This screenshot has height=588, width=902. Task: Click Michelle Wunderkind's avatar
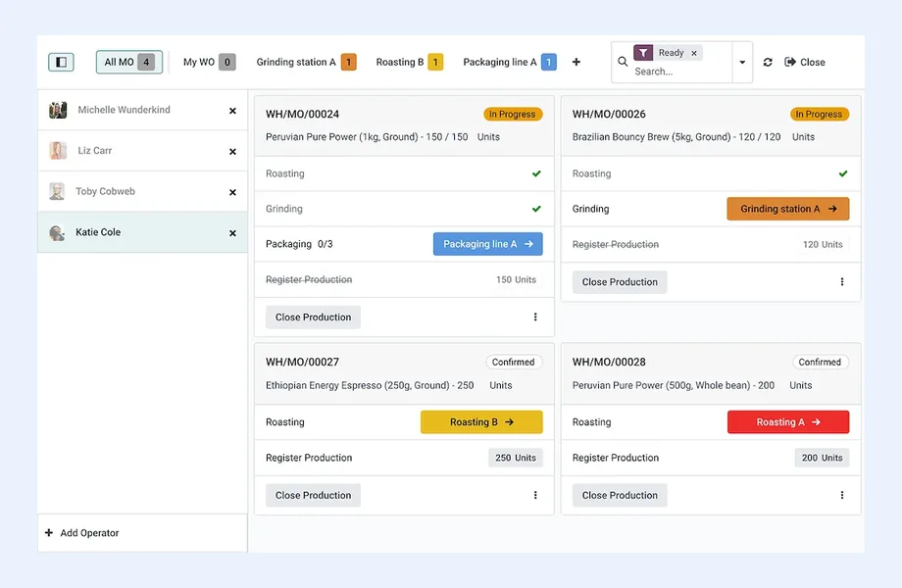(58, 110)
